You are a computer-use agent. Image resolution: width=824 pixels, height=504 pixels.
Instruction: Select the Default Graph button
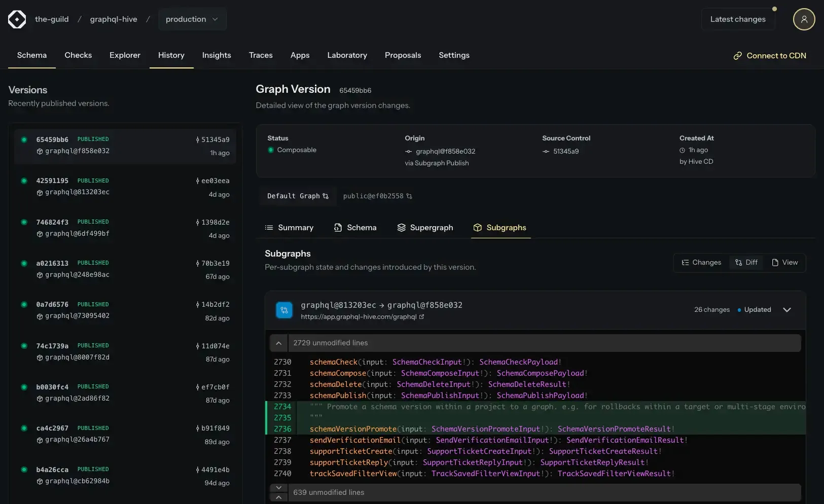298,196
